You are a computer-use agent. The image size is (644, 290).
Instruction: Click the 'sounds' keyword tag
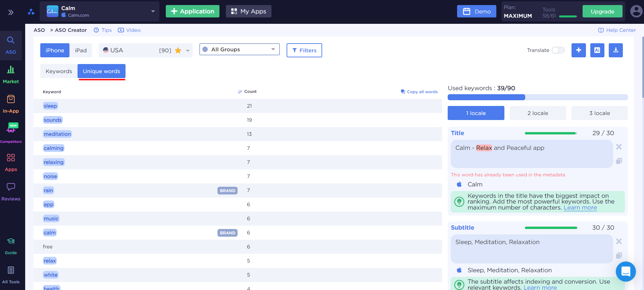[x=53, y=120]
